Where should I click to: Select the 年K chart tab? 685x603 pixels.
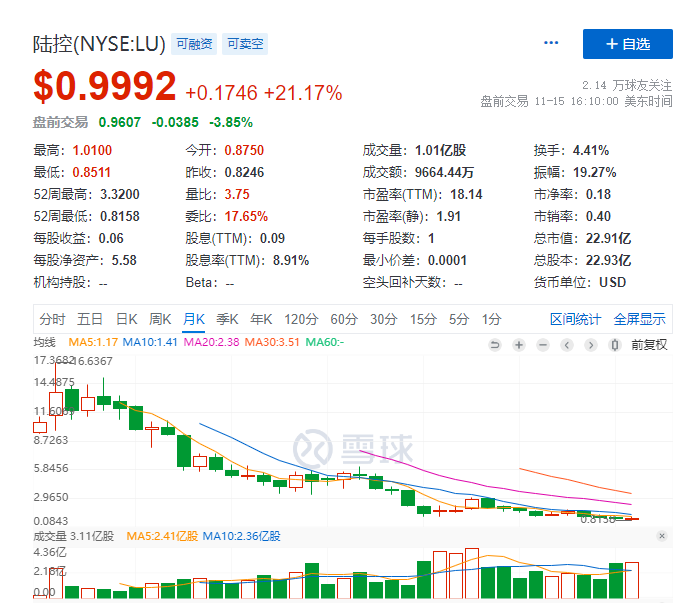pos(261,319)
